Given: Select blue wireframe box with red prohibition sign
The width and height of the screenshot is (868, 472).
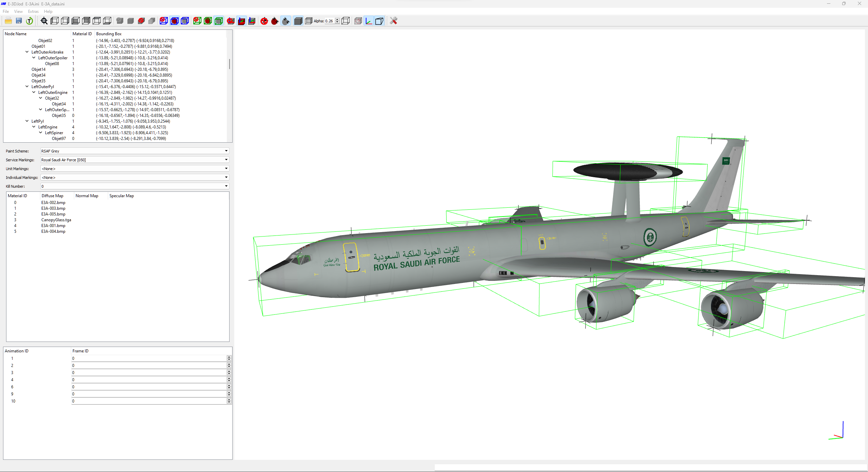Looking at the screenshot, I should point(164,21).
